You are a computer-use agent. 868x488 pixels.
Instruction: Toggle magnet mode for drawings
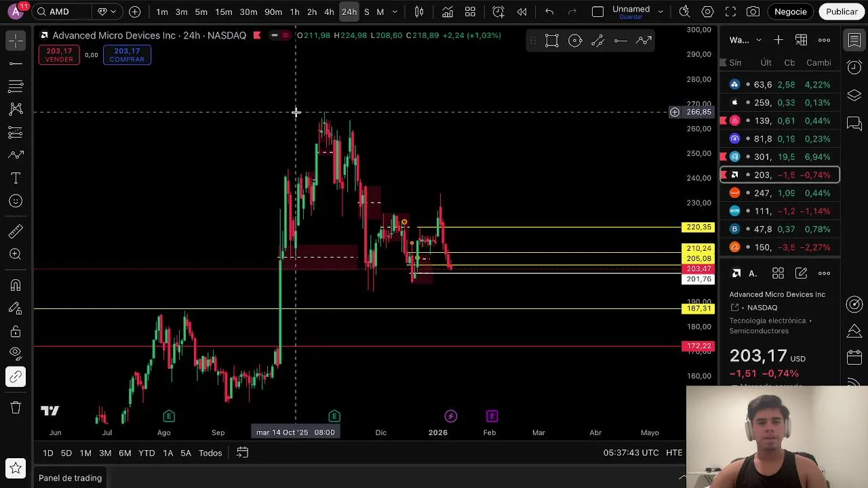pos(16,285)
